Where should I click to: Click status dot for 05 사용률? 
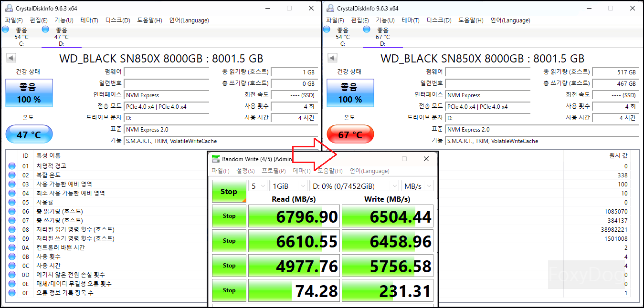[x=12, y=202]
